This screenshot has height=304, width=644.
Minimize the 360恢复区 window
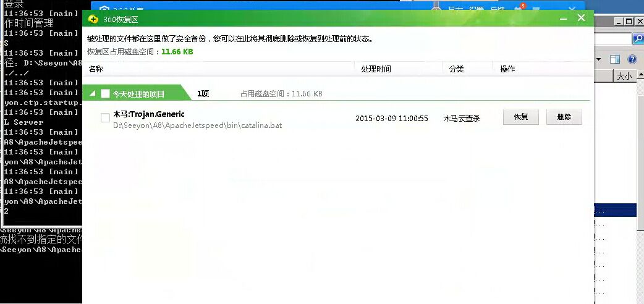coord(562,19)
